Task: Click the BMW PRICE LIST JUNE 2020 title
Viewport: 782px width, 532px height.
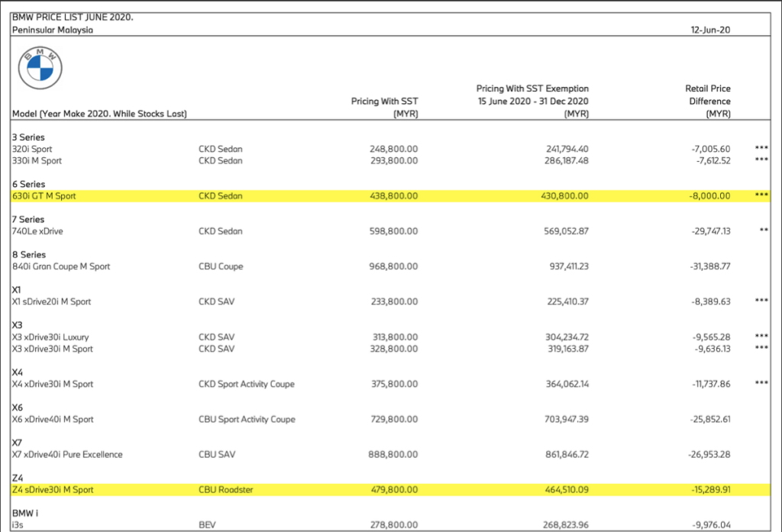Action: click(x=73, y=17)
